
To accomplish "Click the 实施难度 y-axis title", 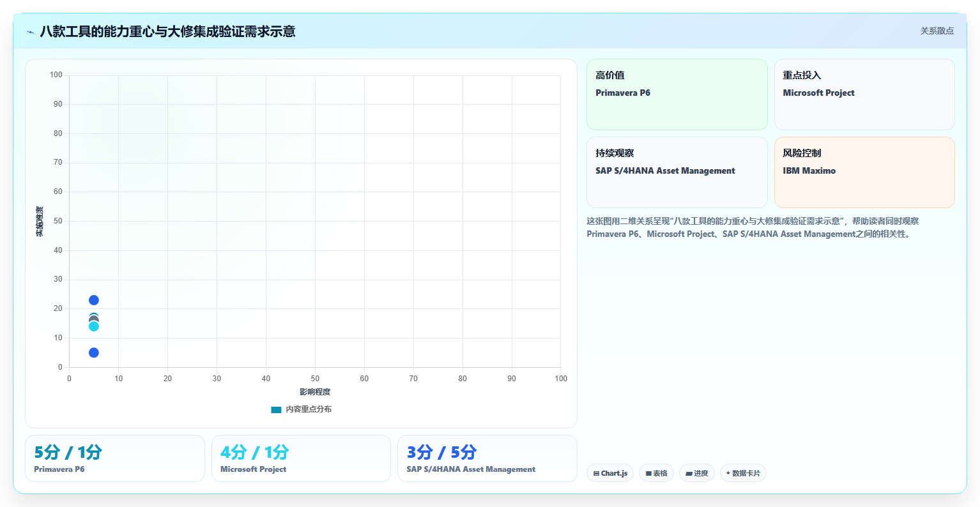I will (40, 222).
